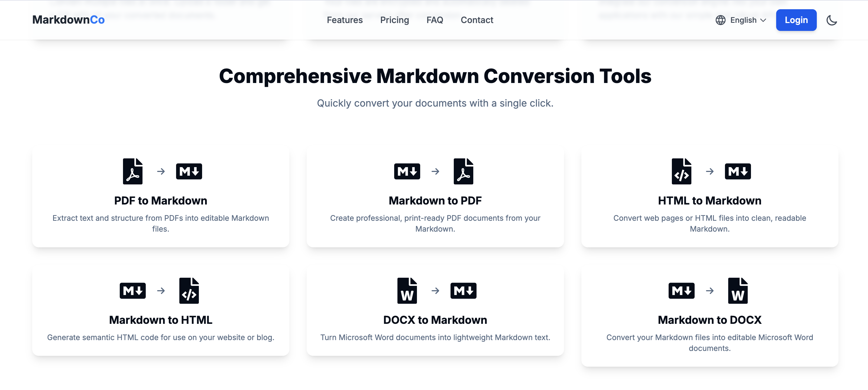The height and width of the screenshot is (390, 868).
Task: Open the Contact page
Action: click(x=477, y=20)
